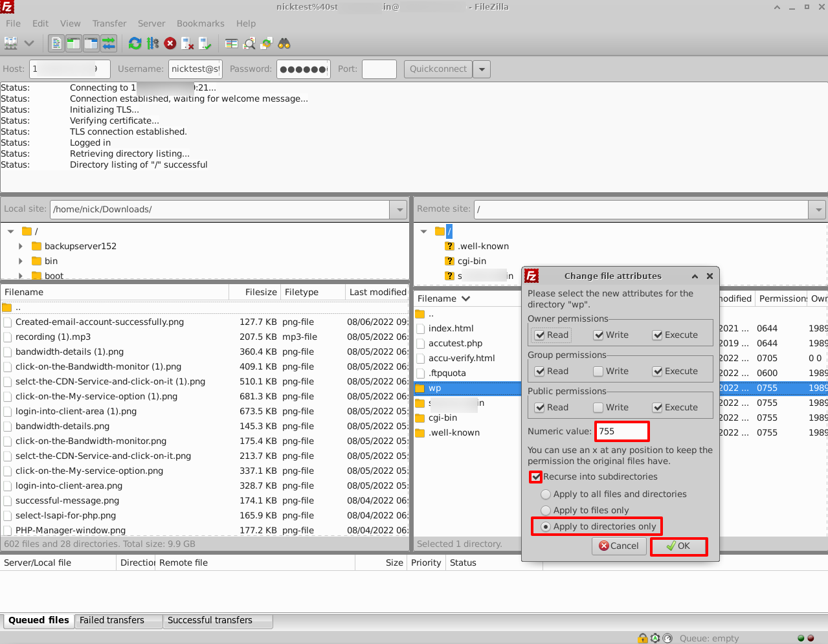The height and width of the screenshot is (644, 828).
Task: Open directory listing filters dialog icon
Action: point(232,43)
